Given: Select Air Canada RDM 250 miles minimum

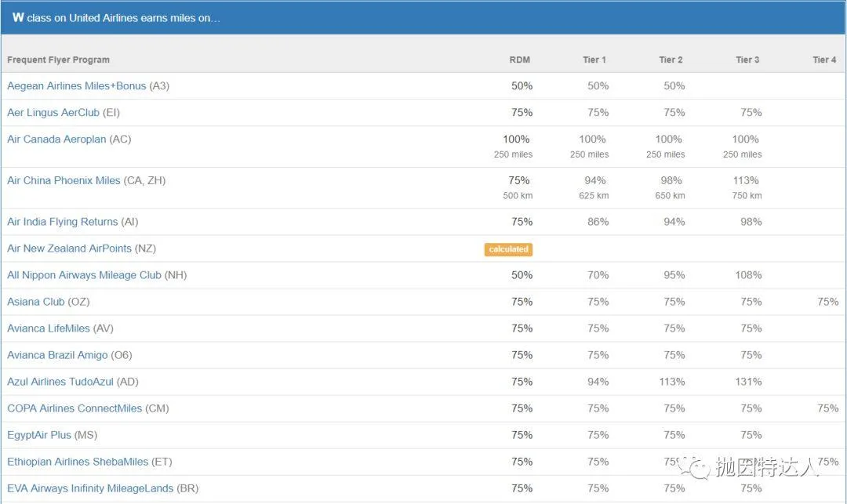Looking at the screenshot, I should pyautogui.click(x=513, y=154).
